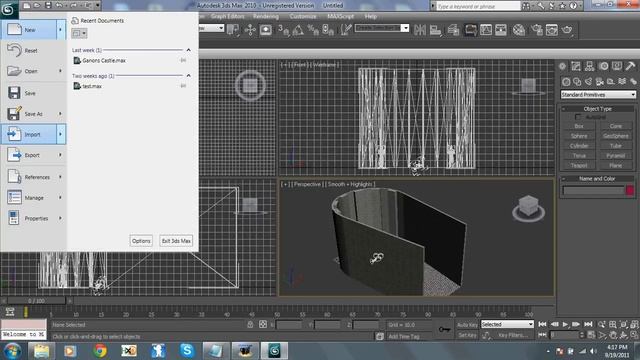
Task: Open Key Filters dialog
Action: point(513,335)
